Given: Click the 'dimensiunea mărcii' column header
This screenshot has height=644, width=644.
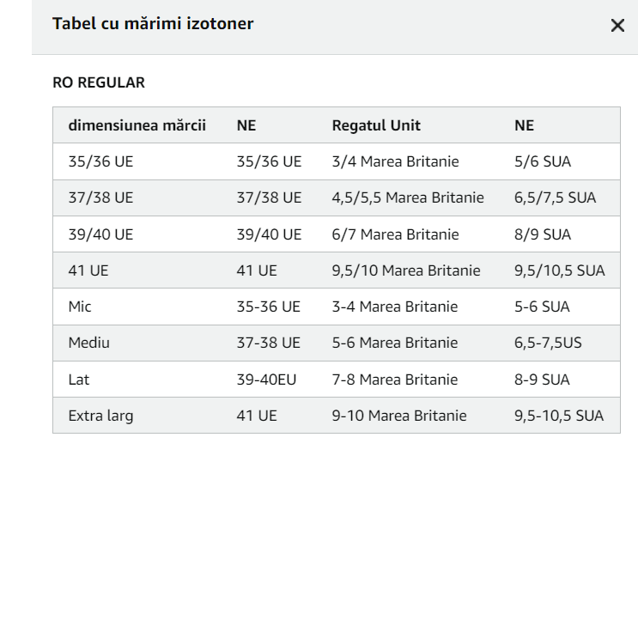Looking at the screenshot, I should click(137, 125).
